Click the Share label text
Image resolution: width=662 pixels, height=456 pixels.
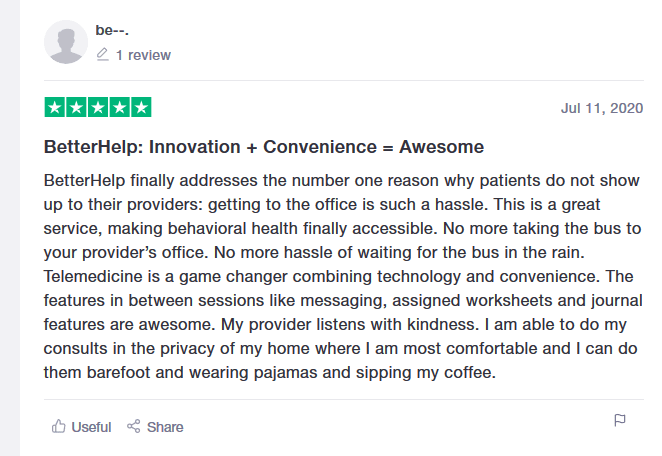coord(165,427)
